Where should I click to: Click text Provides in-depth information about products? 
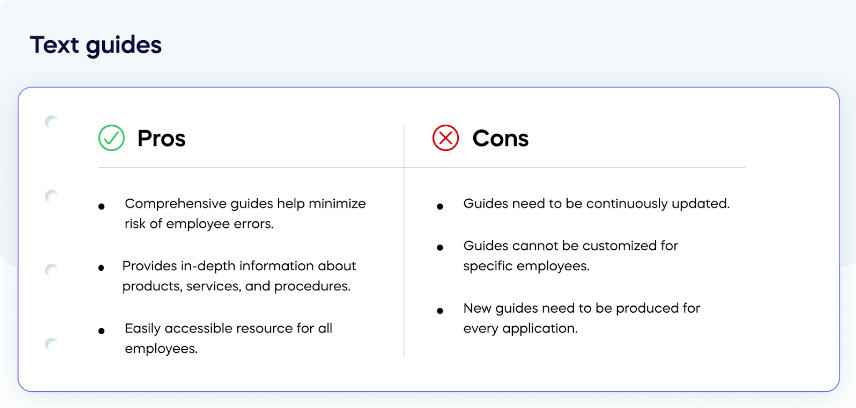coord(239,276)
